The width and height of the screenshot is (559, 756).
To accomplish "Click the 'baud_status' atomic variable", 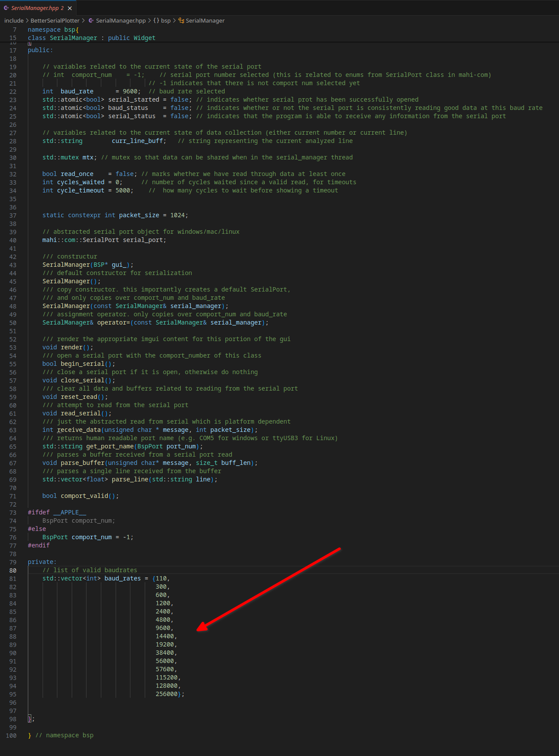I will [x=128, y=108].
